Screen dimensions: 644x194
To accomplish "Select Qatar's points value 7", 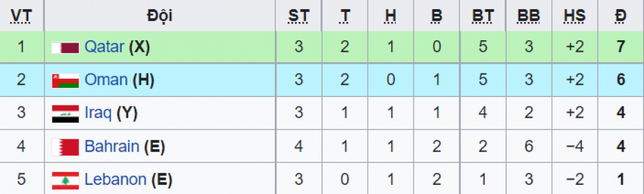I will [x=620, y=48].
